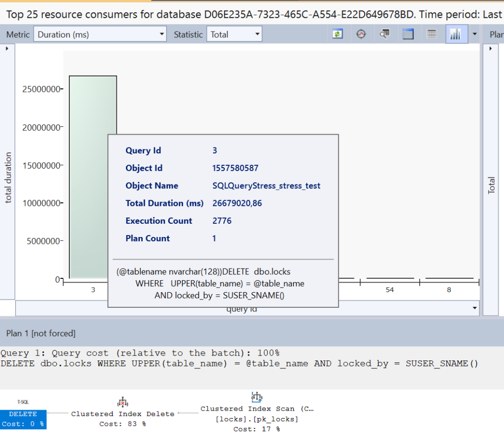504x446 pixels.
Task: Switch to the plain grid view icon
Action: [432, 34]
